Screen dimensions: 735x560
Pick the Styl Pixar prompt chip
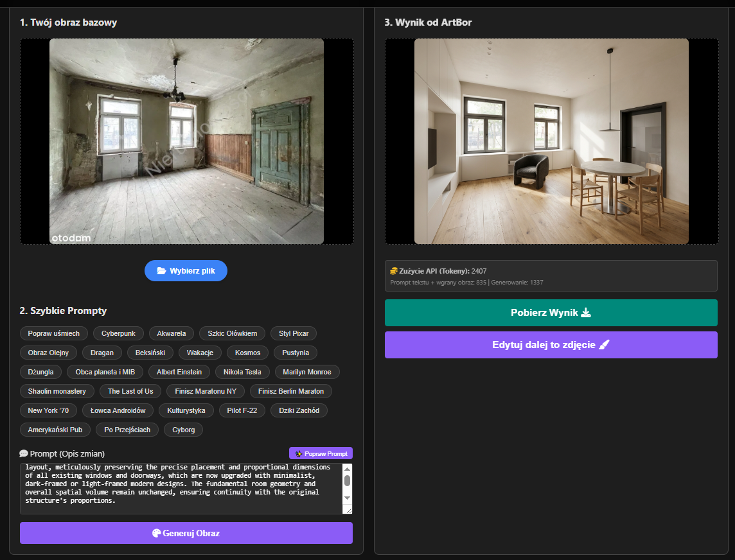coord(294,333)
